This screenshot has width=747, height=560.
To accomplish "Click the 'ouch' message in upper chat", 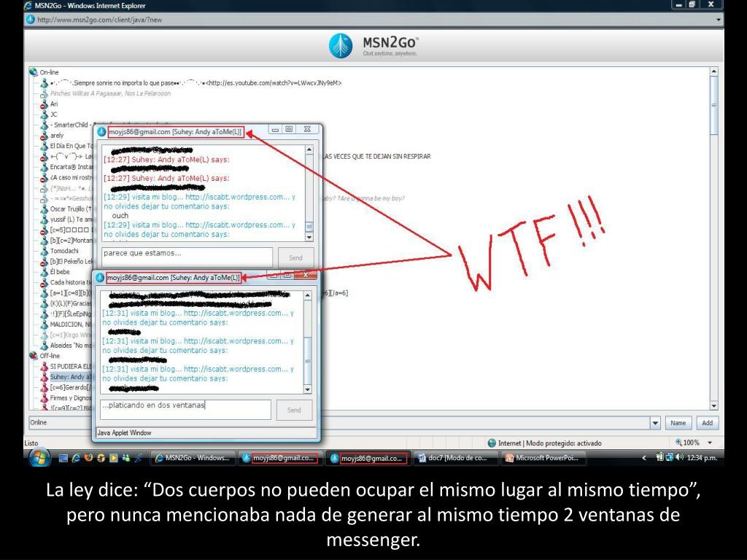I will [x=120, y=215].
